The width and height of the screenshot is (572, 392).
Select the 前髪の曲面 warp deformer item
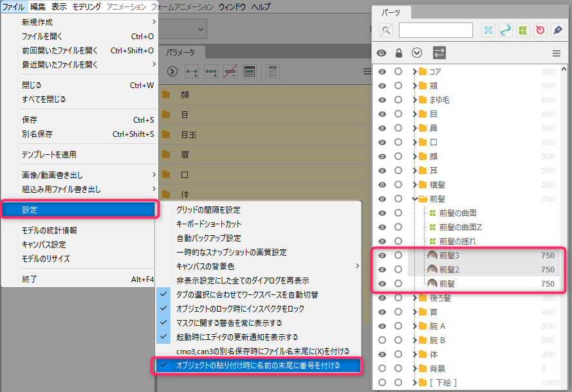point(458,213)
